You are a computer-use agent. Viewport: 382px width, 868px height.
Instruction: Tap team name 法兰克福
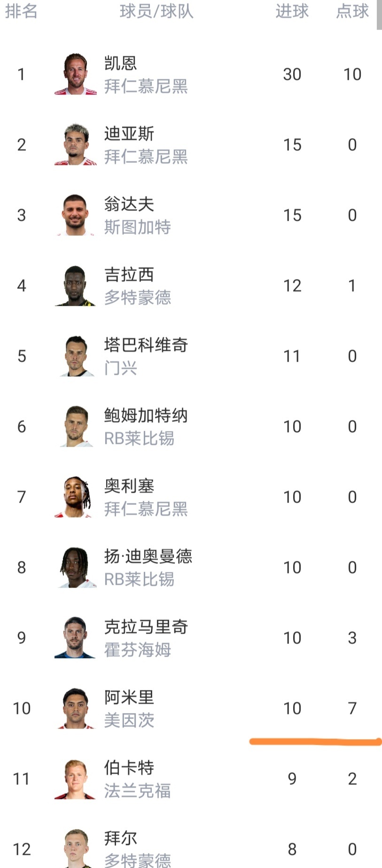pyautogui.click(x=137, y=791)
